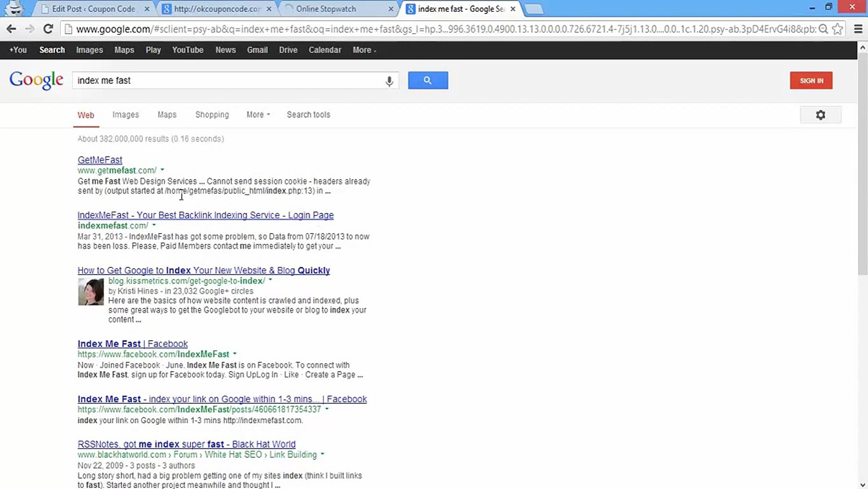Close the okcouponcode tab
The width and height of the screenshot is (868, 489).
pos(269,9)
